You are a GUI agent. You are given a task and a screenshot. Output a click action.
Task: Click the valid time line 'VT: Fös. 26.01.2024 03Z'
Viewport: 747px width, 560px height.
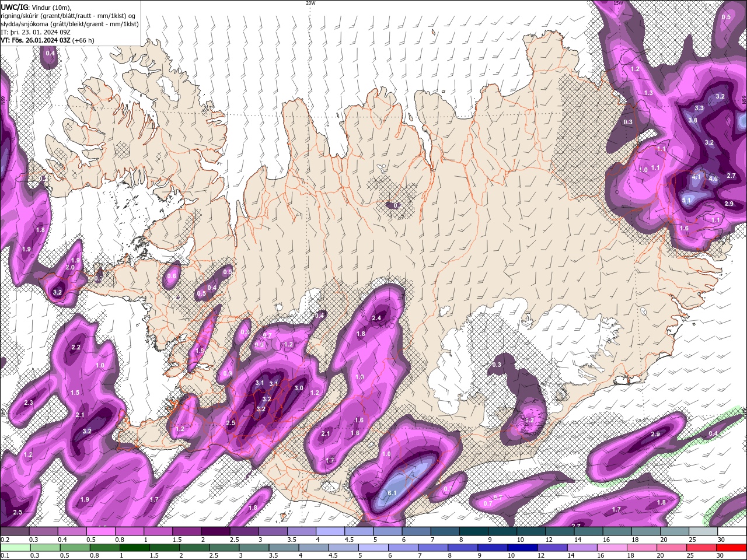point(36,40)
